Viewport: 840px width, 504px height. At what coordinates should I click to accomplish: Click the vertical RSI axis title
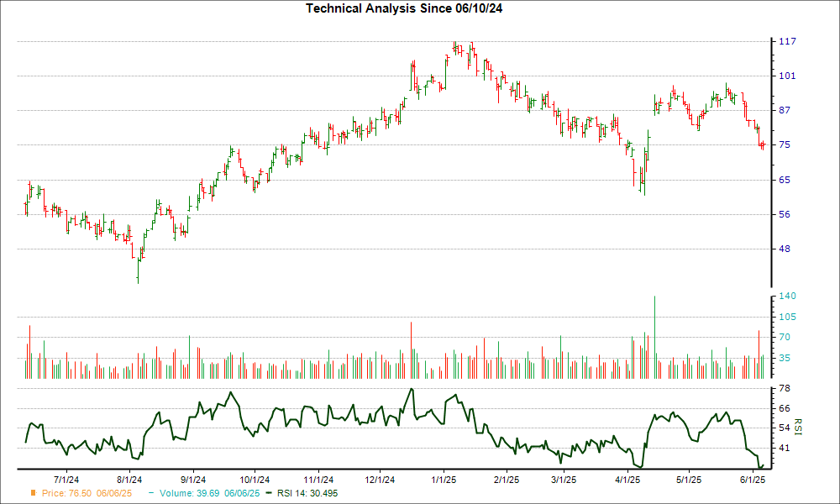tap(798, 427)
